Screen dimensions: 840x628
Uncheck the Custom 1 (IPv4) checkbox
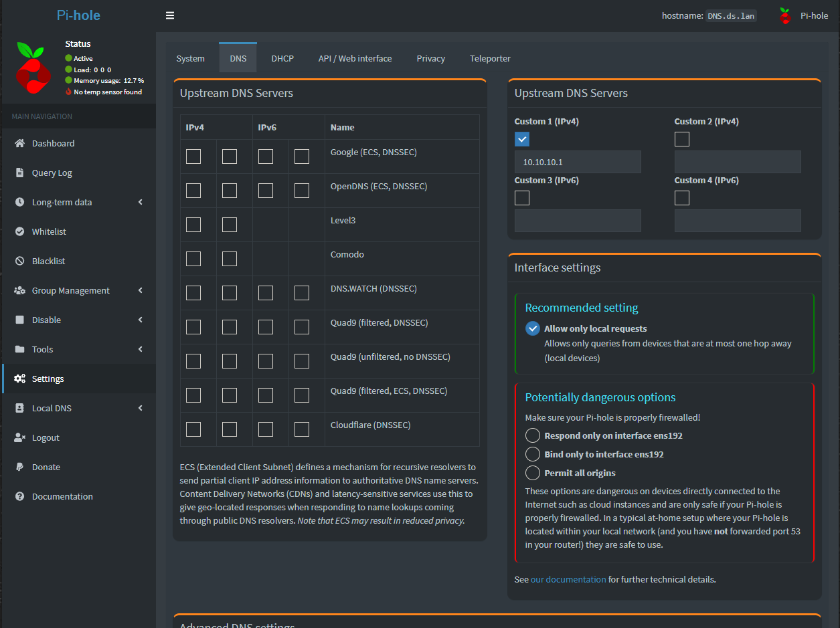click(522, 139)
